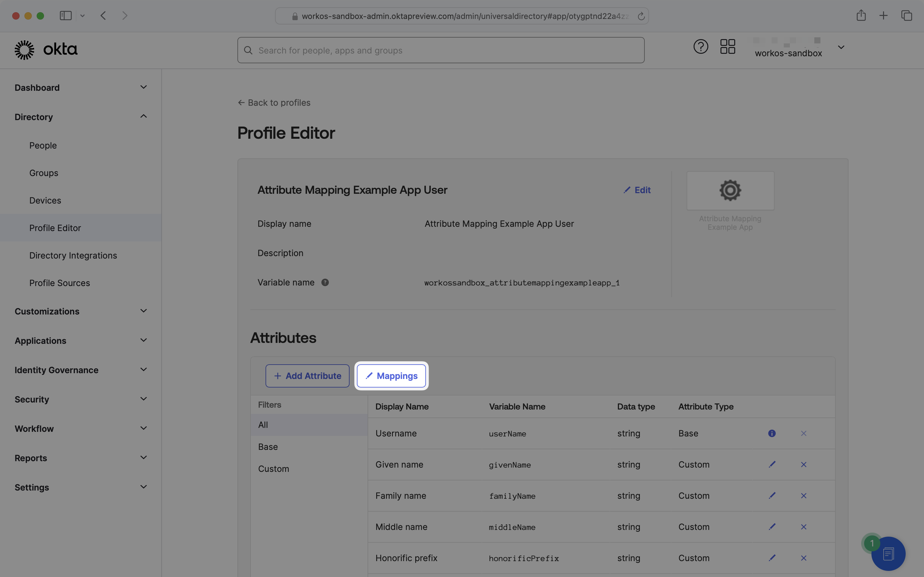Click Back to profiles link
This screenshot has height=577, width=924.
pyautogui.click(x=274, y=102)
